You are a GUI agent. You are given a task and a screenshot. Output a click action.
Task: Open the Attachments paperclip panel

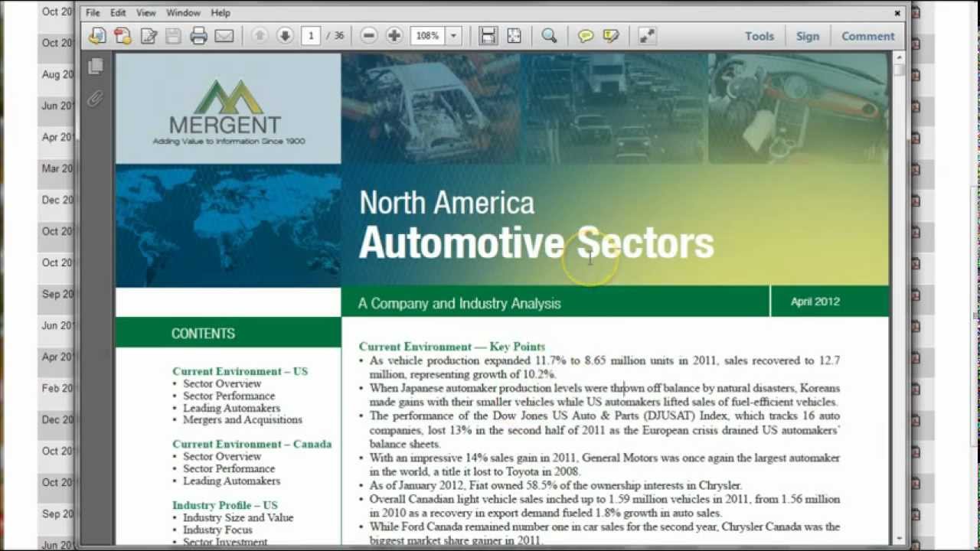click(x=95, y=99)
